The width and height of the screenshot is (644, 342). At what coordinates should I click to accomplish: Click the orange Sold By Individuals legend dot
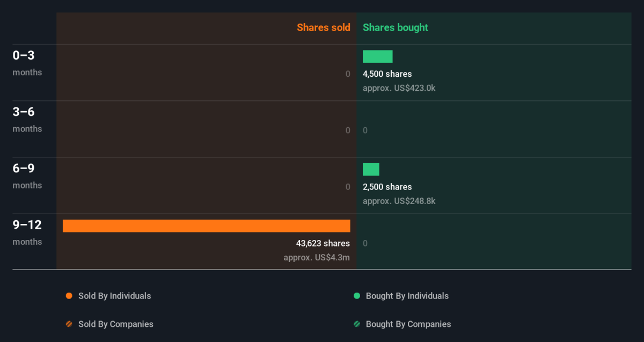69,296
